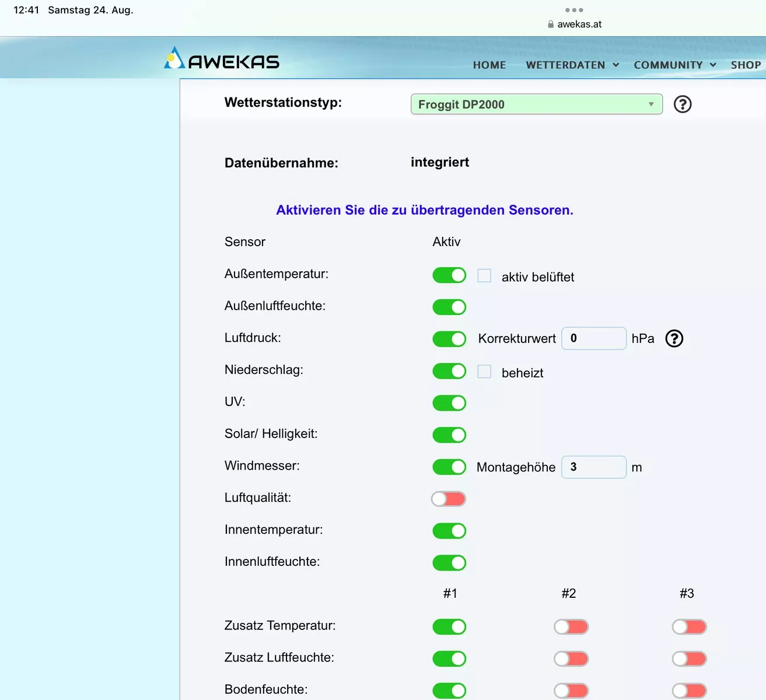
Task: Turn off the UV sensor switch
Action: pos(449,403)
